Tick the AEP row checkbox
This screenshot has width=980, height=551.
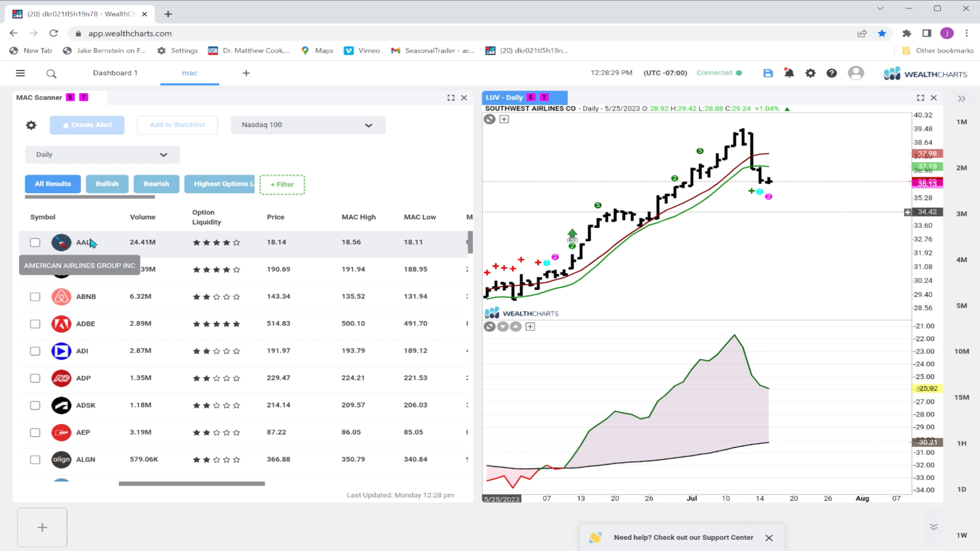(35, 433)
